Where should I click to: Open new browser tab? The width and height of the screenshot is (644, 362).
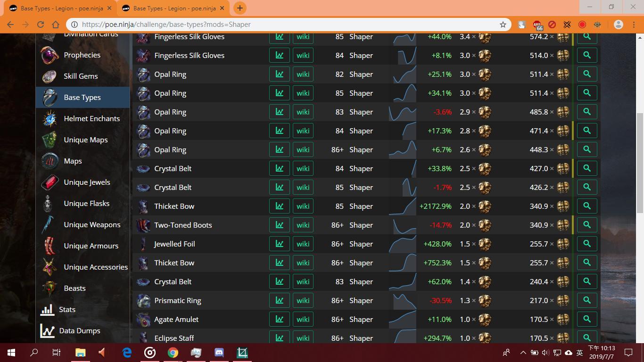coord(239,8)
